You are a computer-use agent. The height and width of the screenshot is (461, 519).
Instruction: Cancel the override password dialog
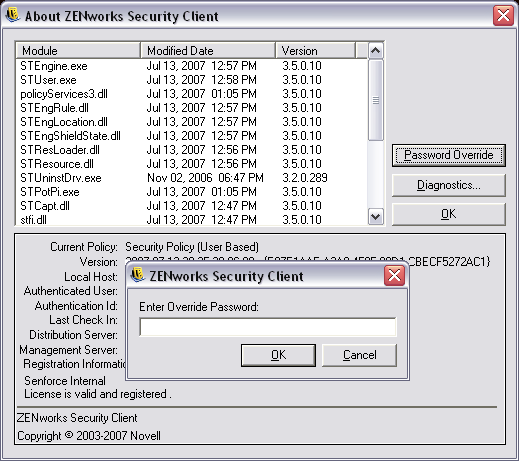click(360, 355)
